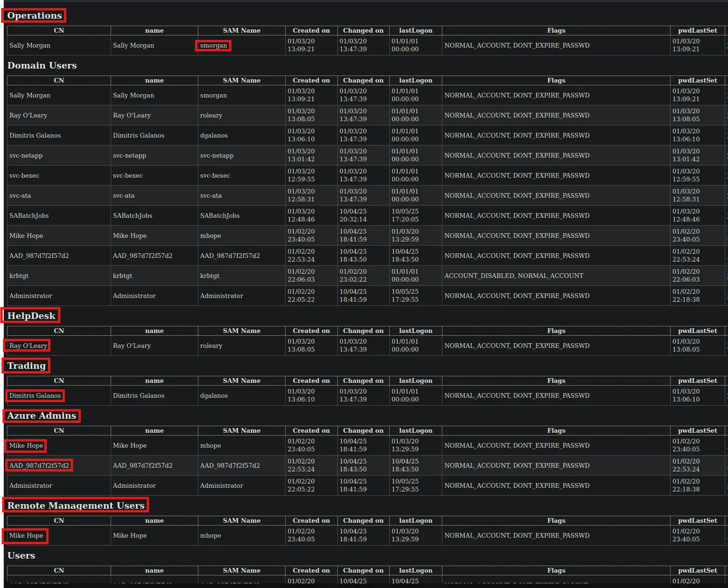The height and width of the screenshot is (588, 728).
Task: Select Mike Hope CN in Azure Admins table
Action: tap(26, 446)
